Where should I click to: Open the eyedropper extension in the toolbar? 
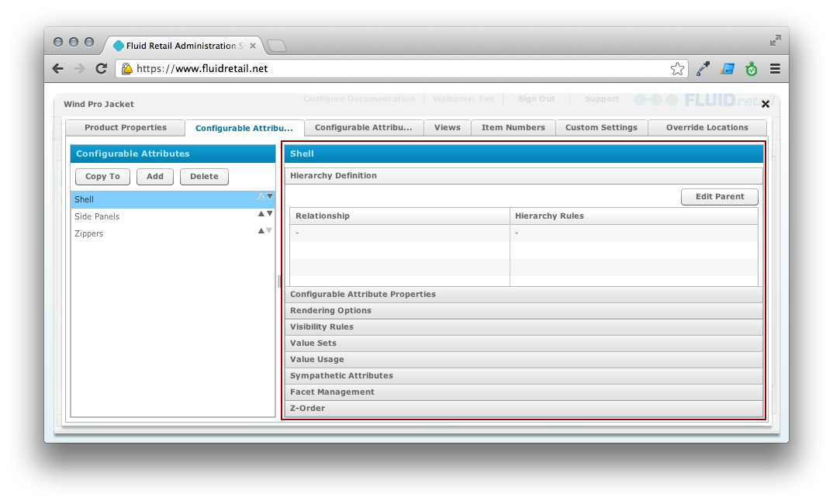pyautogui.click(x=703, y=68)
